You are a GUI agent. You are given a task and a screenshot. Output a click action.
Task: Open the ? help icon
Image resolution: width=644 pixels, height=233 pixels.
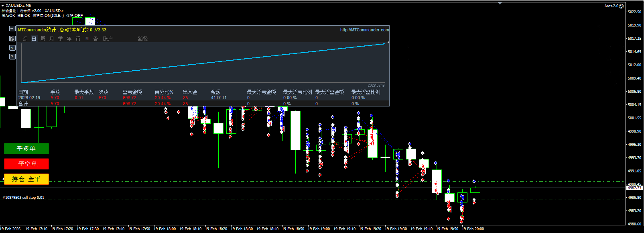coord(12,57)
